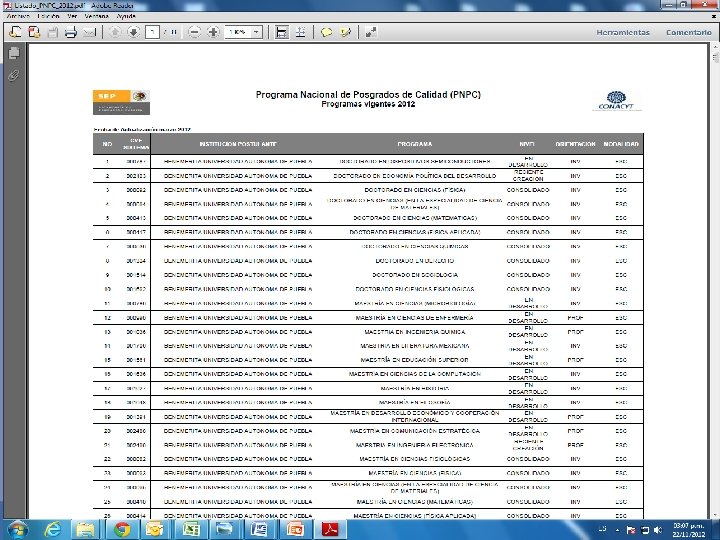Click Doctorado en Sociología program text
The width and height of the screenshot is (720, 540).
pyautogui.click(x=415, y=275)
